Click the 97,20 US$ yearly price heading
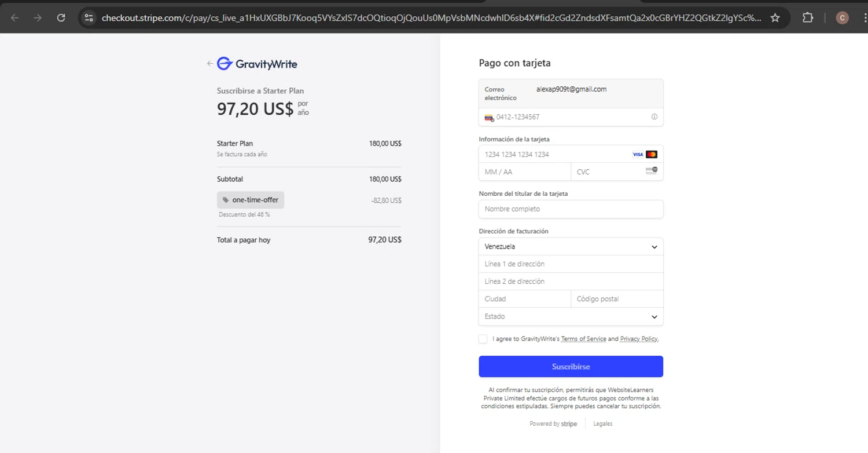868x453 pixels. [x=255, y=108]
